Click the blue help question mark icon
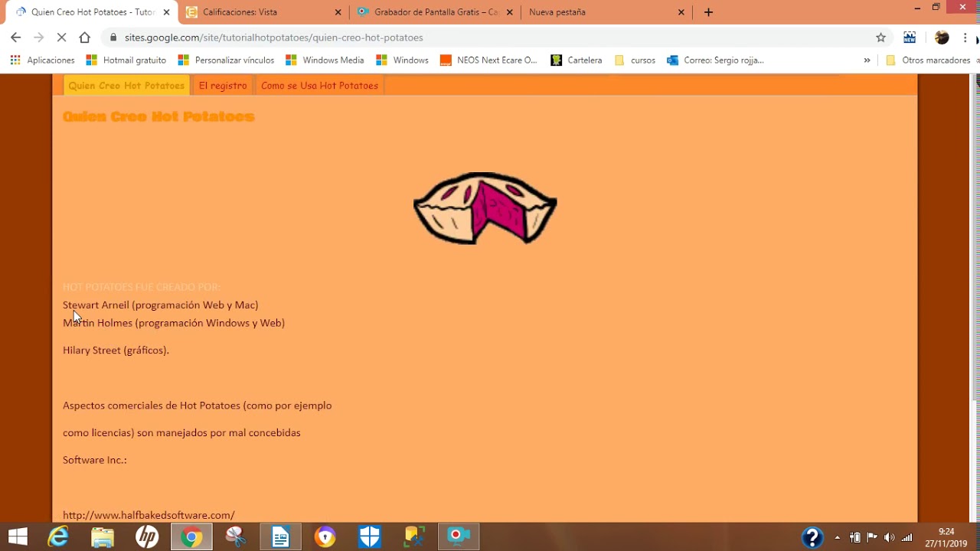The width and height of the screenshot is (980, 551). (812, 537)
